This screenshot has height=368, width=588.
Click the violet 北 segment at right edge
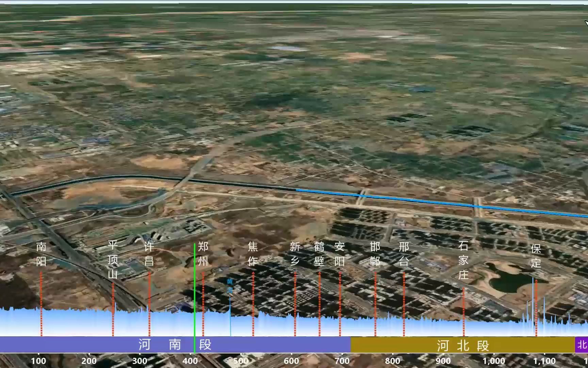(582, 345)
